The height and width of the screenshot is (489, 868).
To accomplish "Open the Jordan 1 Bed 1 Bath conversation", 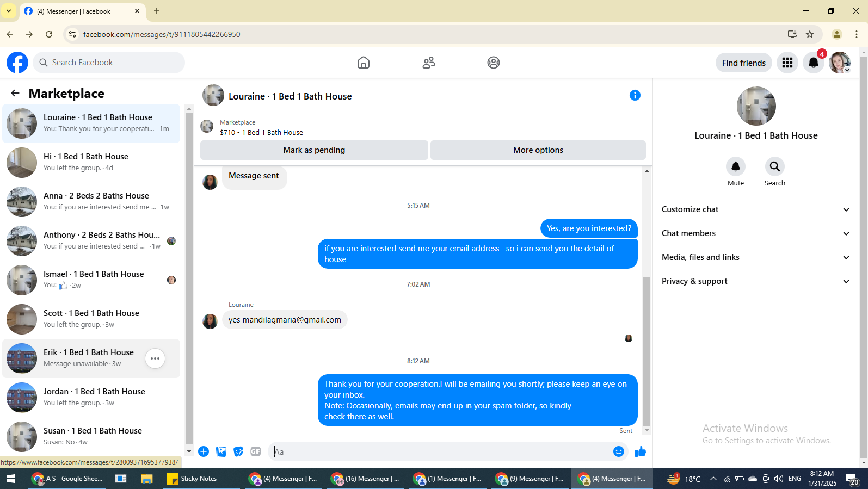I will click(91, 398).
